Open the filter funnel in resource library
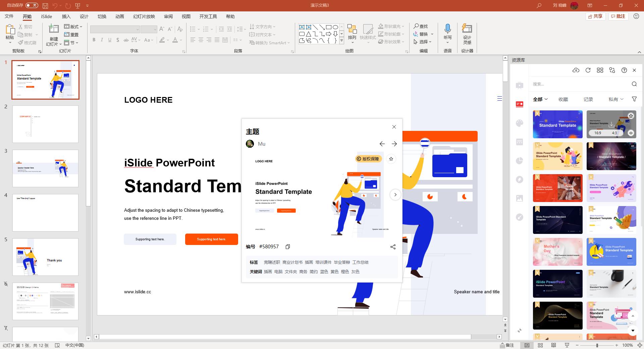The width and height of the screenshot is (644, 349). pyautogui.click(x=634, y=99)
